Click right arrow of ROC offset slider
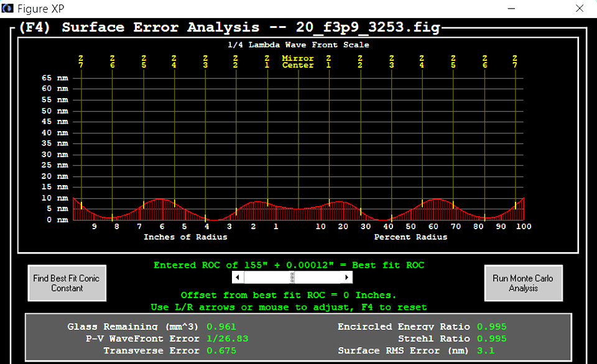This screenshot has width=597, height=364. click(347, 278)
